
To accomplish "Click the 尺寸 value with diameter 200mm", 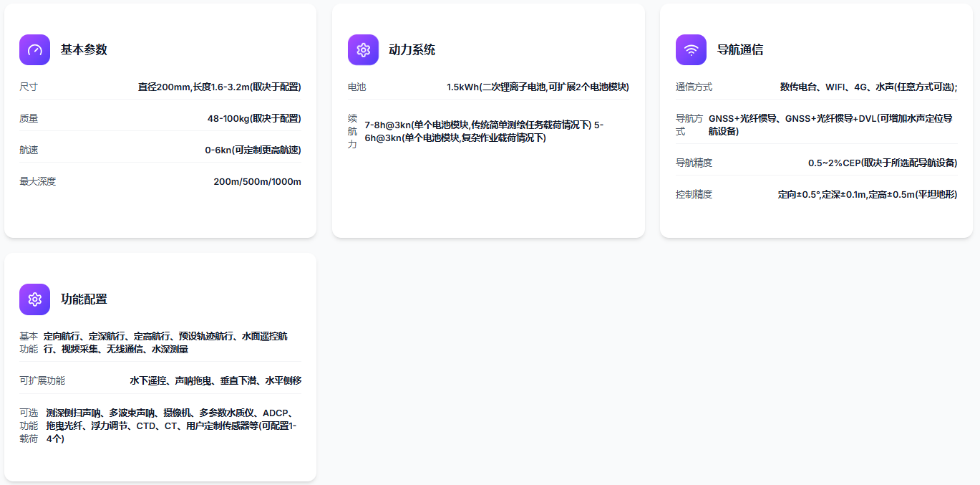I will pyautogui.click(x=219, y=87).
